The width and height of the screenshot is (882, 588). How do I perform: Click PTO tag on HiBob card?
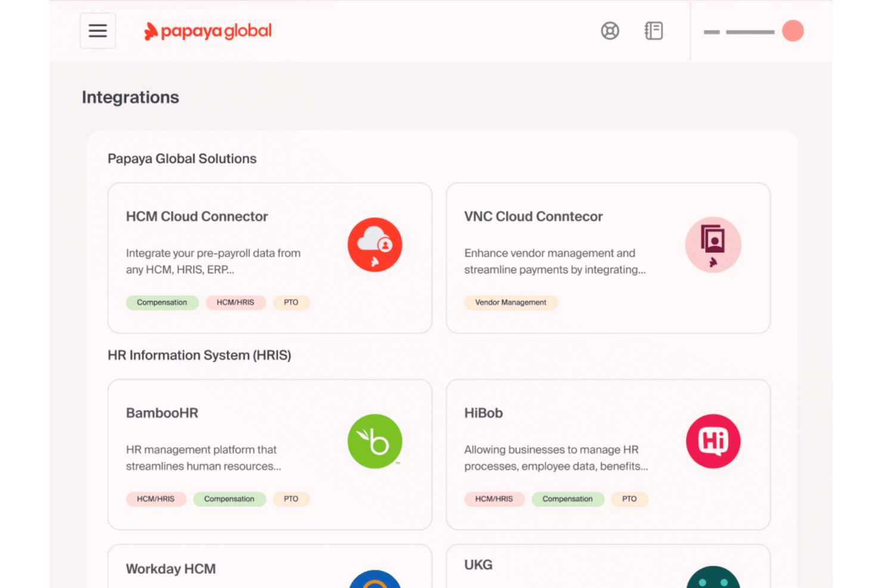click(x=629, y=499)
